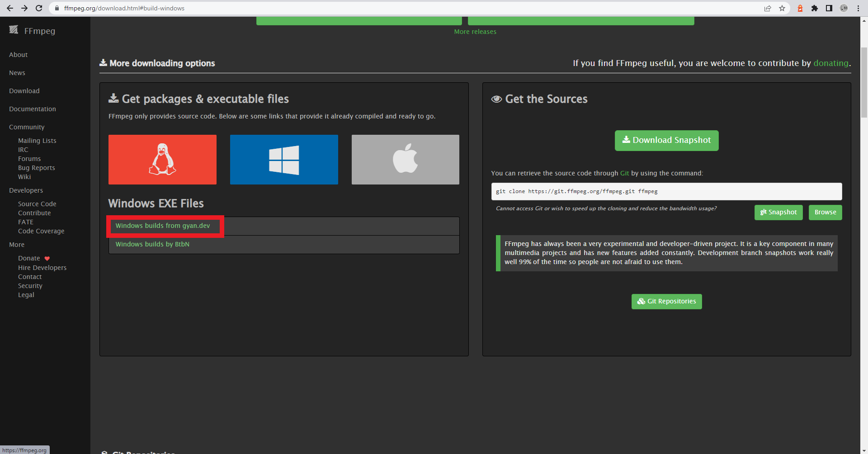Open Windows builds by BtbN link
868x454 pixels.
(x=152, y=244)
